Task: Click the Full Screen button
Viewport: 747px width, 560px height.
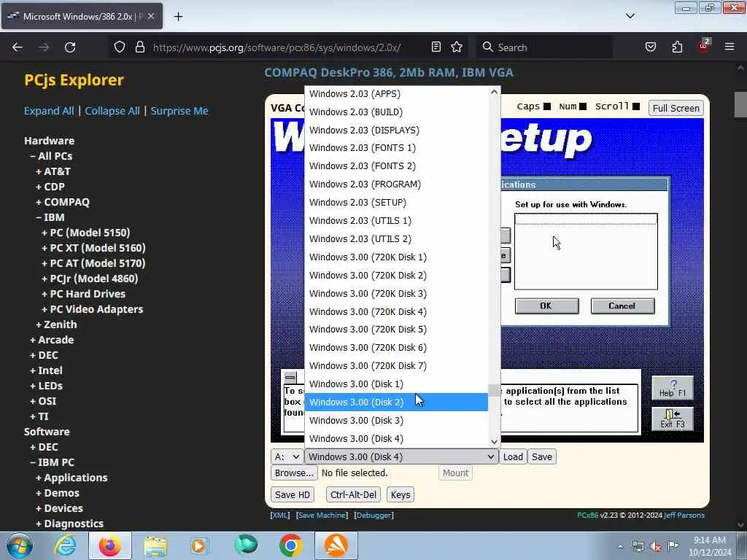Action: [676, 108]
